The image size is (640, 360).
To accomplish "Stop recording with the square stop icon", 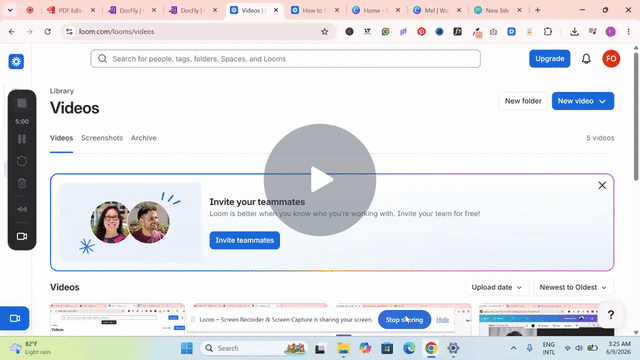I will click(22, 103).
